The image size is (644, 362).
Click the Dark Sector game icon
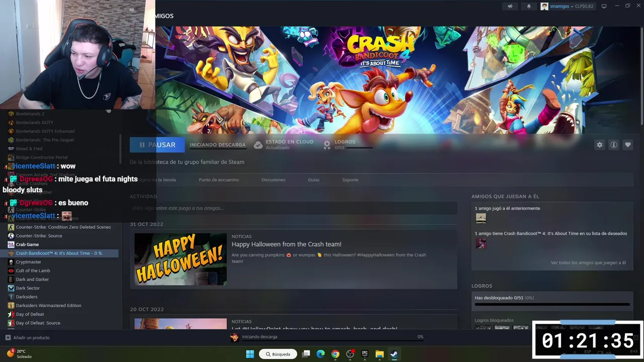pos(11,288)
